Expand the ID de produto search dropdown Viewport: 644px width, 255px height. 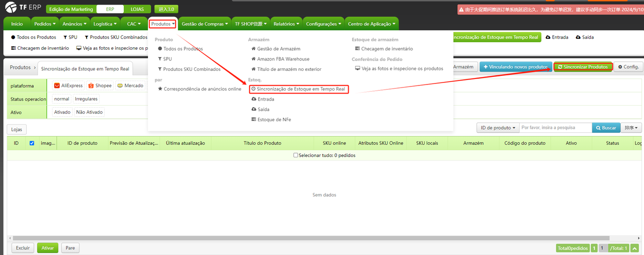[x=498, y=128]
